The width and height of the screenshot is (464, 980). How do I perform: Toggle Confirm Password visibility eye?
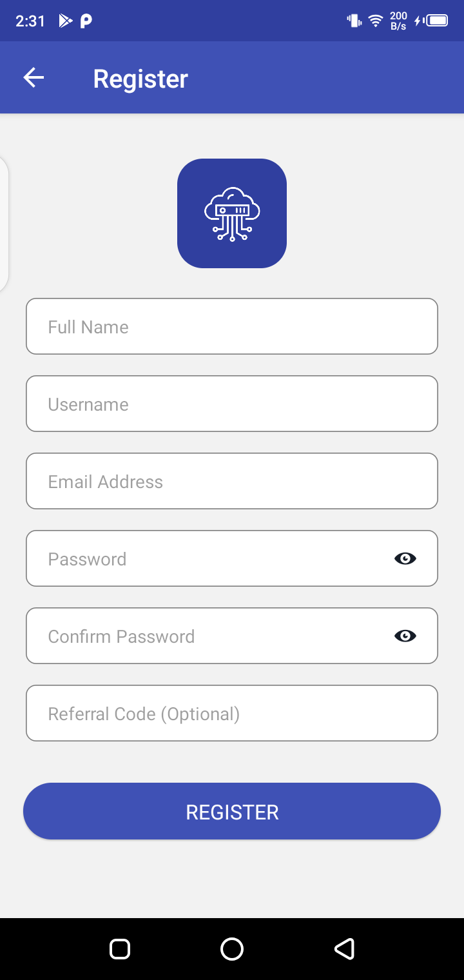[x=405, y=636]
